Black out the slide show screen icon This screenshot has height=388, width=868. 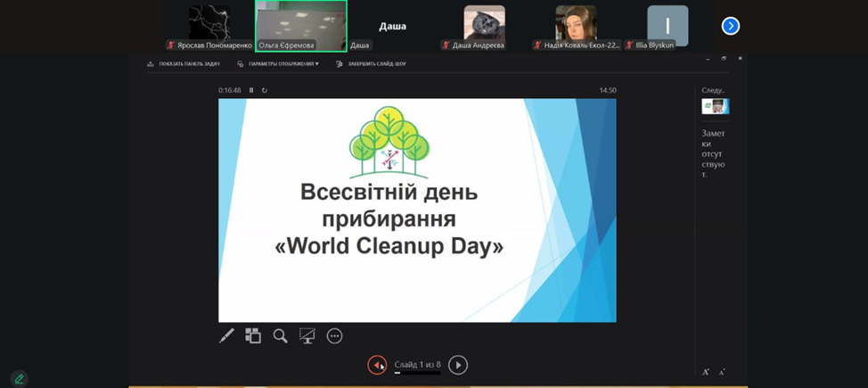307,336
